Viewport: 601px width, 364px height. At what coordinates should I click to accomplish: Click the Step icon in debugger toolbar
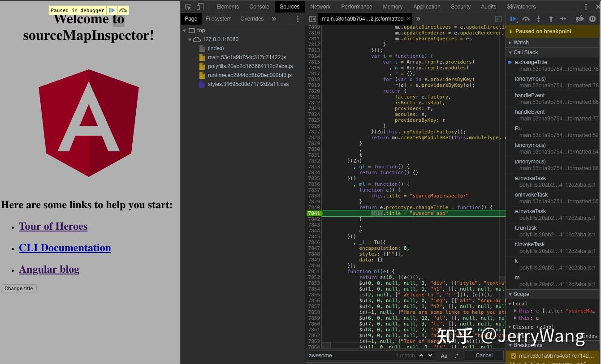pos(563,19)
